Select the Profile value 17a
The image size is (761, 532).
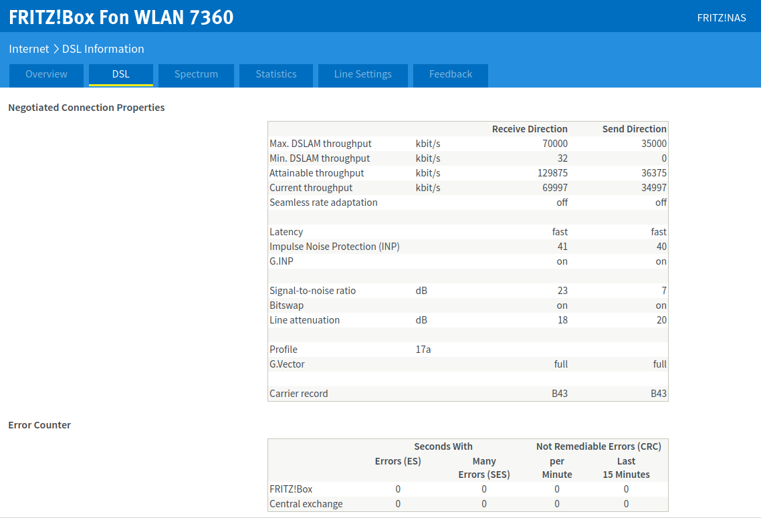(x=423, y=350)
